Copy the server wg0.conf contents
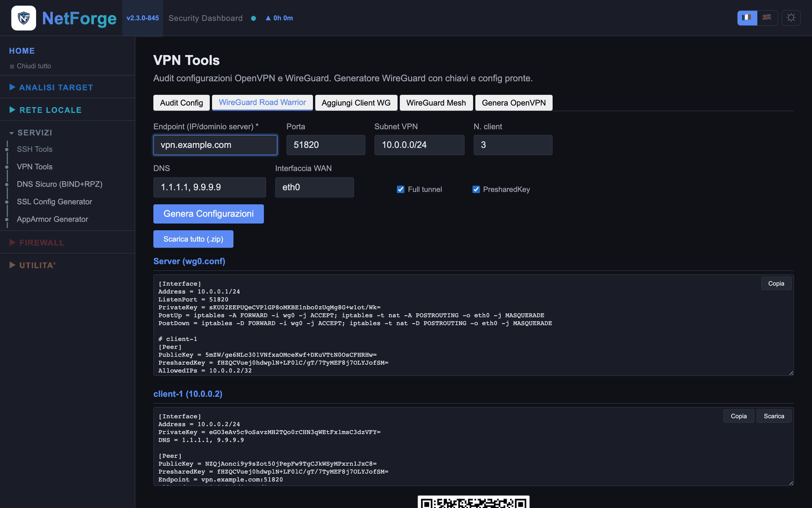This screenshot has height=508, width=812. [776, 283]
